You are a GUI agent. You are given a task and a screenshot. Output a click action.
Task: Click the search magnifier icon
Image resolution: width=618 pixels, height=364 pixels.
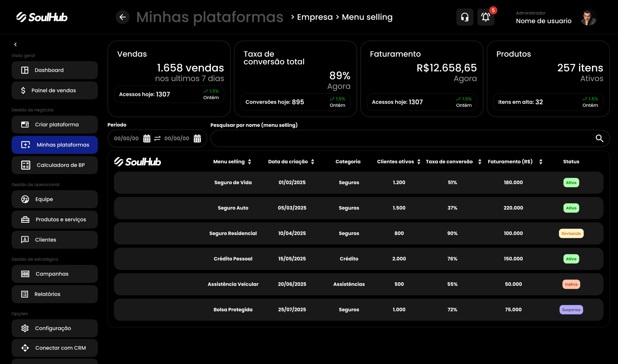coord(599,138)
